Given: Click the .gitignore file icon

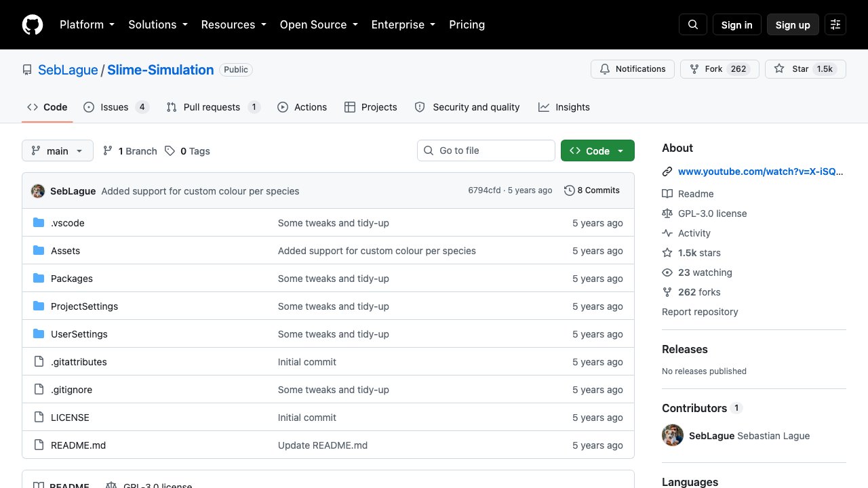Looking at the screenshot, I should [39, 390].
